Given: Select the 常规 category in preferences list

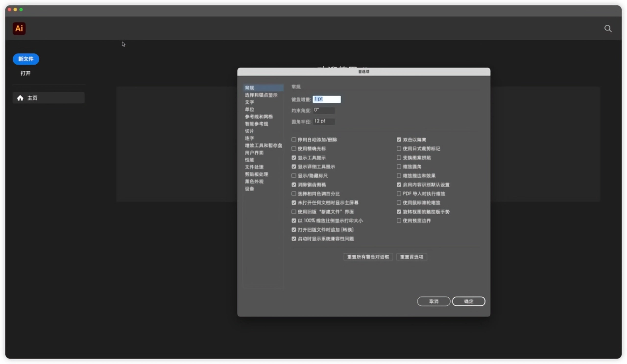Looking at the screenshot, I should pos(264,88).
